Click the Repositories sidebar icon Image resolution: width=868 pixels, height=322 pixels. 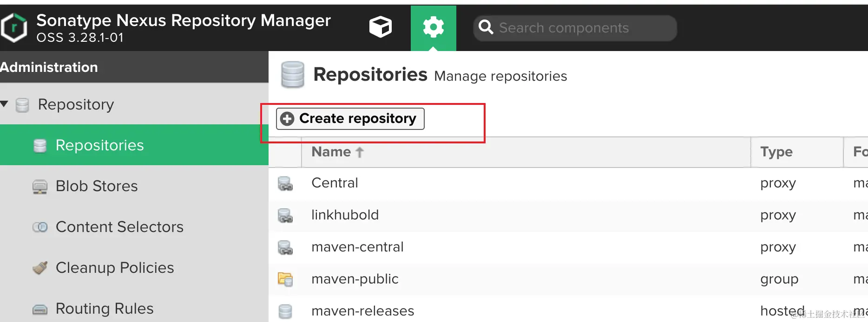40,146
